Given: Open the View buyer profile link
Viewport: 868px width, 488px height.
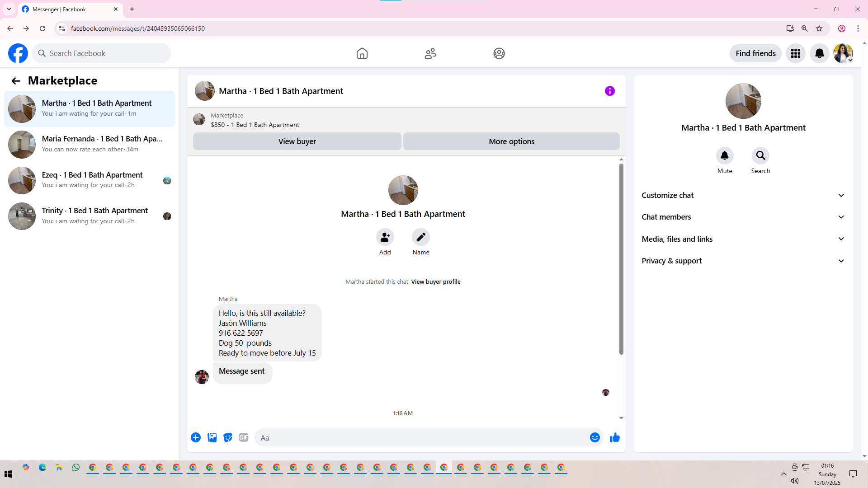Looking at the screenshot, I should pos(435,282).
